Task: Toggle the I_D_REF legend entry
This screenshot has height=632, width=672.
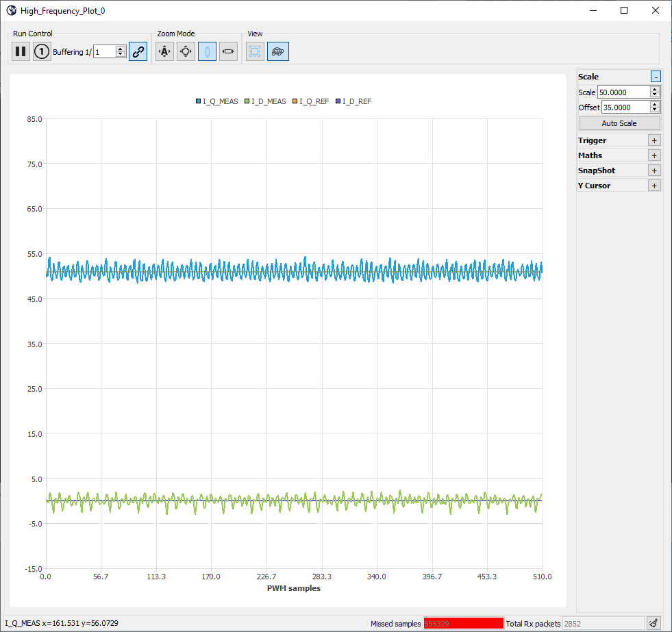Action: (353, 101)
